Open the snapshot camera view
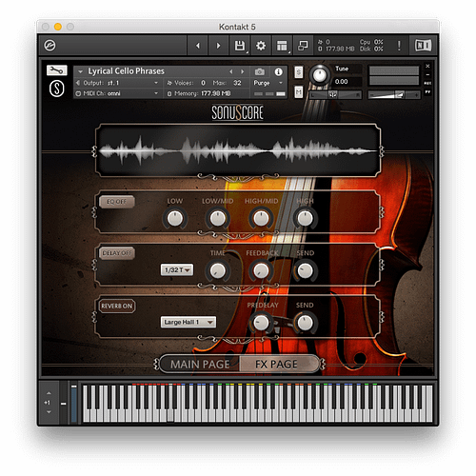 [x=260, y=72]
